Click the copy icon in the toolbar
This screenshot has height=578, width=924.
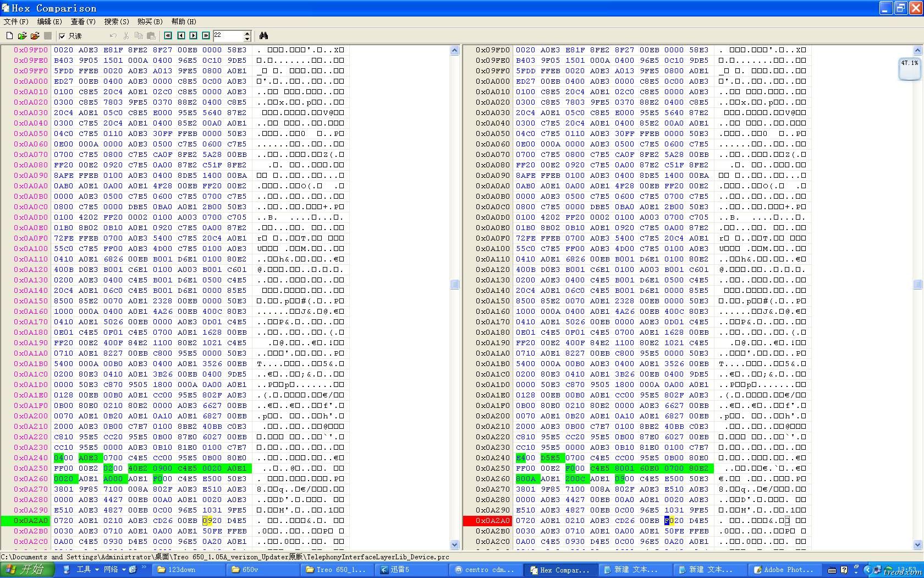tap(139, 36)
